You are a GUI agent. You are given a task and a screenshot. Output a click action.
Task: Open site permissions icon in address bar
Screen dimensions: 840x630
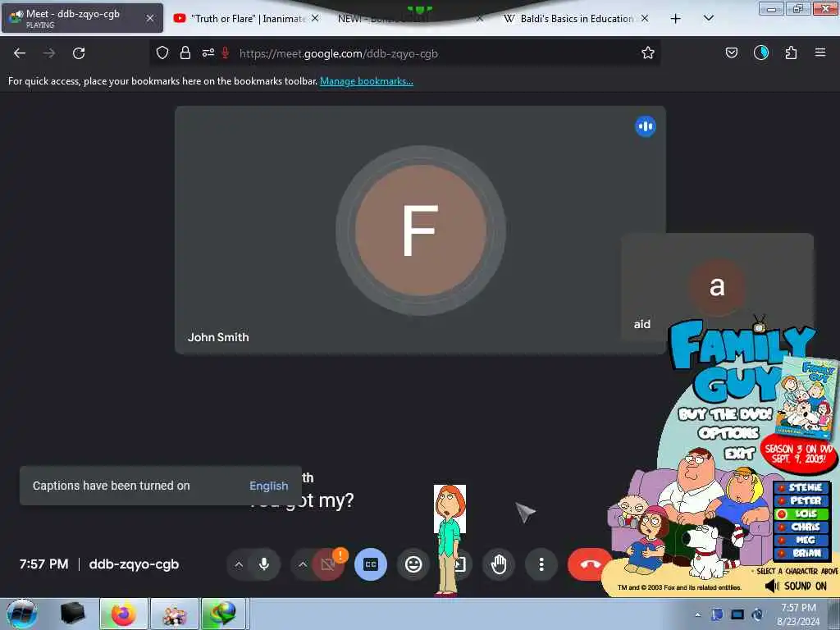208,53
